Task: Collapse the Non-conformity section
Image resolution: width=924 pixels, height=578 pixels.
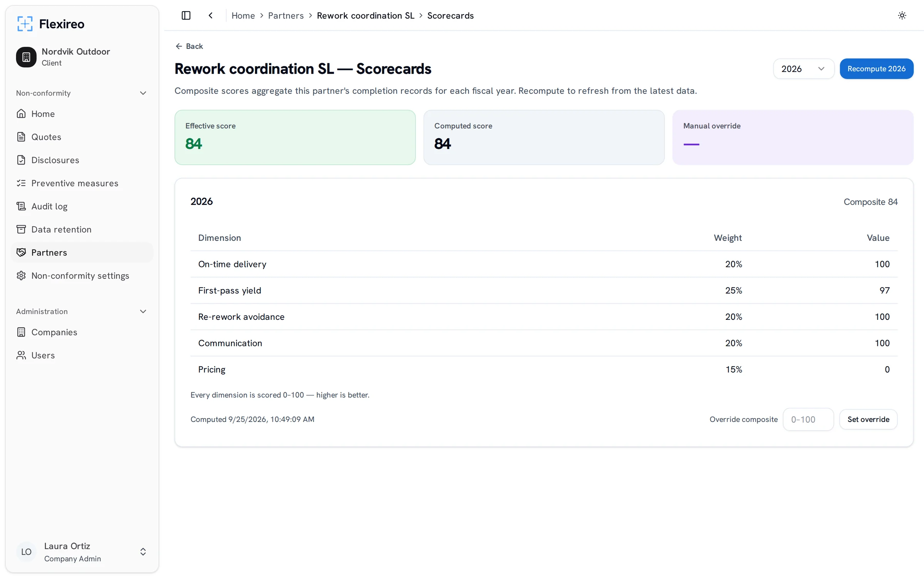Action: [143, 93]
